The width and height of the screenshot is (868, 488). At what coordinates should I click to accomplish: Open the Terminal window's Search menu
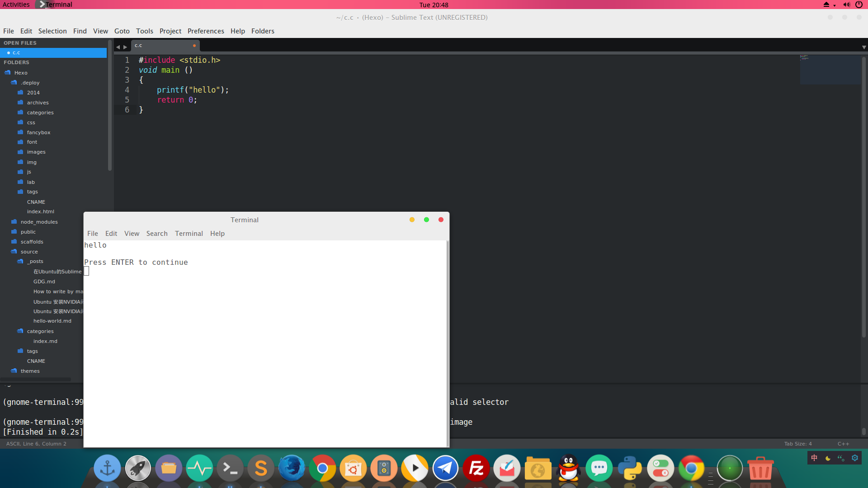coord(156,234)
